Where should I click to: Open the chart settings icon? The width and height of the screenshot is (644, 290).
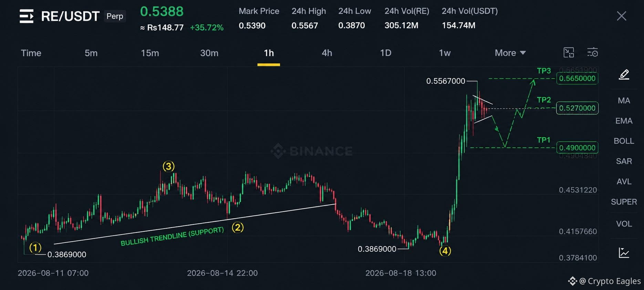[592, 52]
